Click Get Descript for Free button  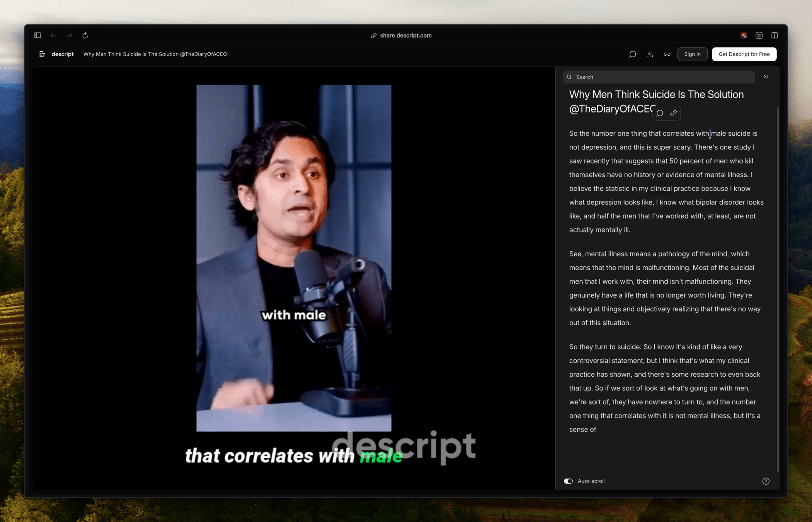tap(744, 54)
